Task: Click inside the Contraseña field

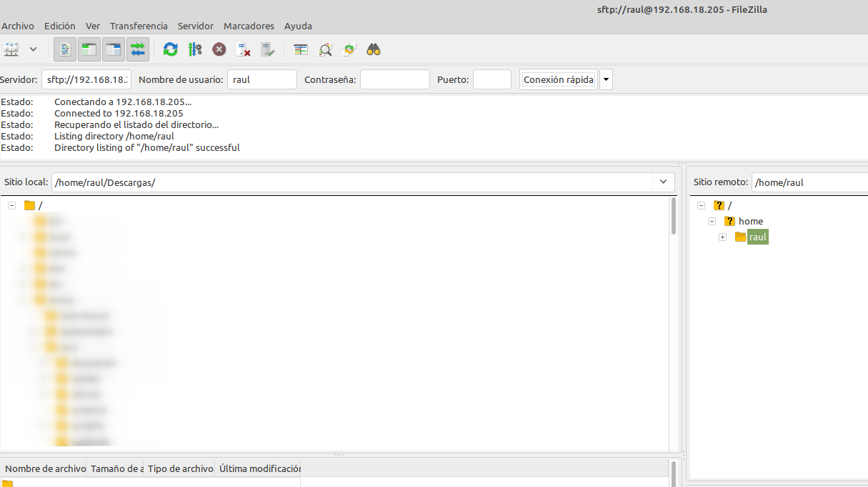Action: tap(394, 79)
